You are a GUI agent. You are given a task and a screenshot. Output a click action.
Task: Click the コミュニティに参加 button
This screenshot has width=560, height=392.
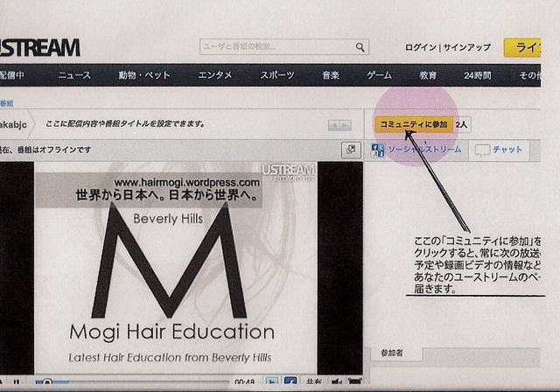(414, 125)
